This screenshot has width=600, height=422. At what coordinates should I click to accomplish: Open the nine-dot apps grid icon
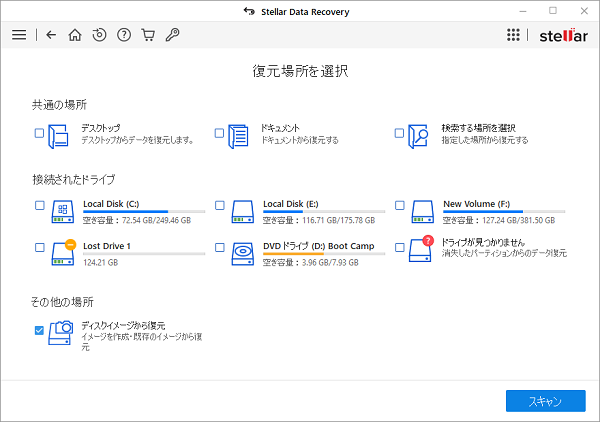coord(513,35)
